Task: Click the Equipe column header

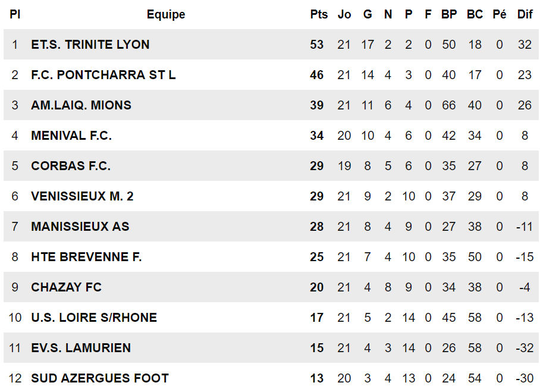Action: [x=166, y=15]
